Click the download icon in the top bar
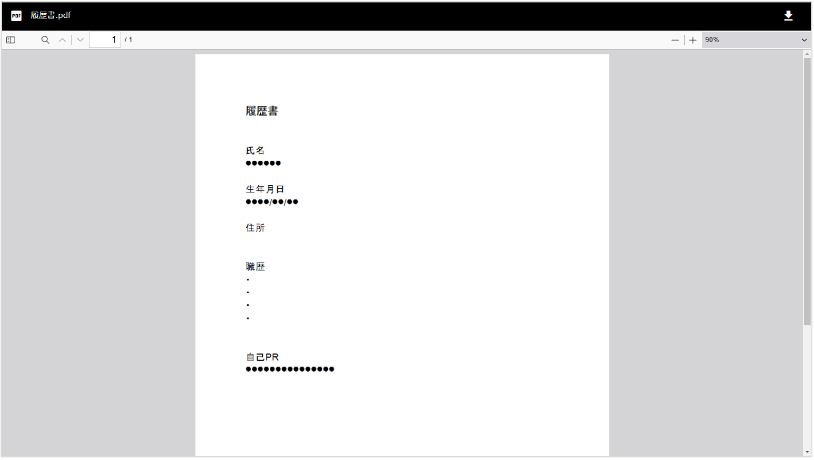The width and height of the screenshot is (814, 460). click(788, 16)
